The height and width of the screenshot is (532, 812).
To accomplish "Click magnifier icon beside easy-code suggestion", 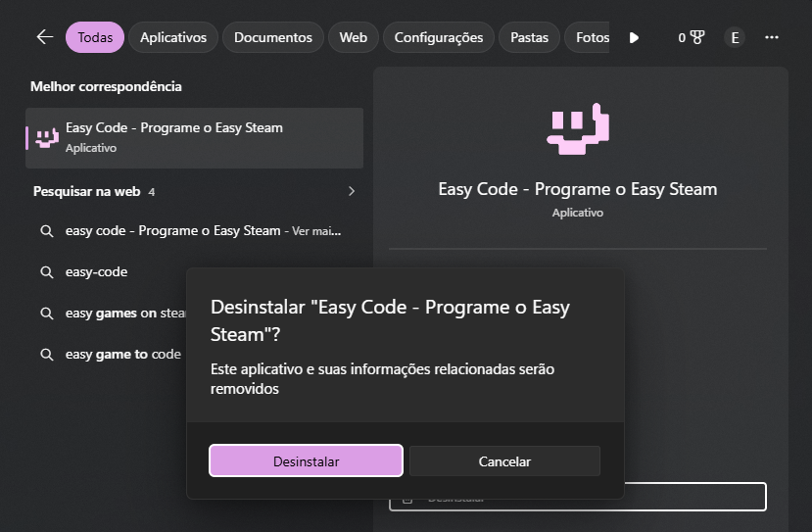I will (47, 272).
